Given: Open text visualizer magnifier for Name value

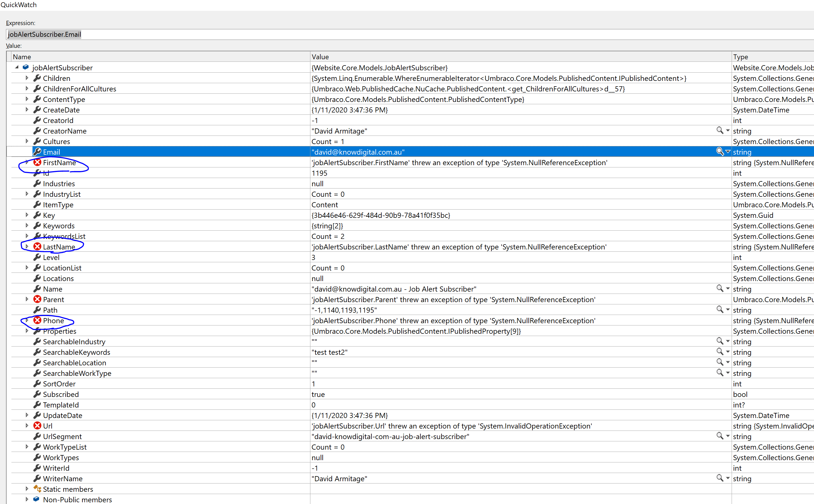Looking at the screenshot, I should (x=720, y=288).
